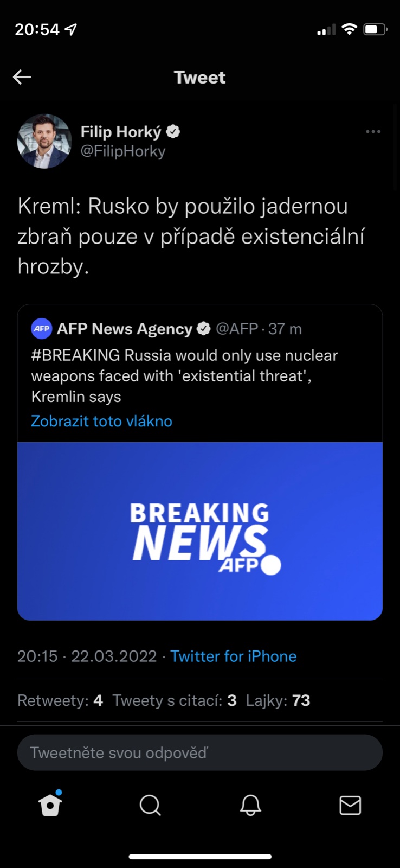The image size is (400, 868).
Task: Tap the Wi-Fi icon in status bar
Action: click(350, 29)
